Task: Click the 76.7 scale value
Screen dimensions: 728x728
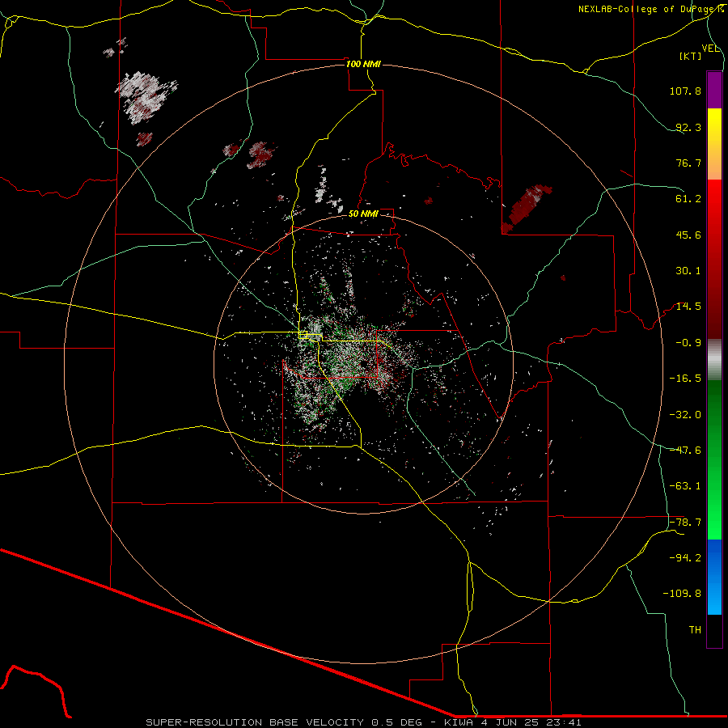Action: (688, 163)
